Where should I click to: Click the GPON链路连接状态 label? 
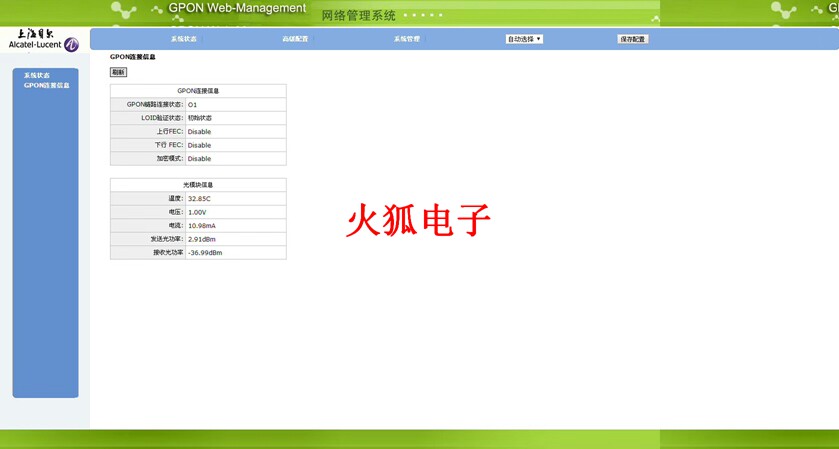click(155, 104)
